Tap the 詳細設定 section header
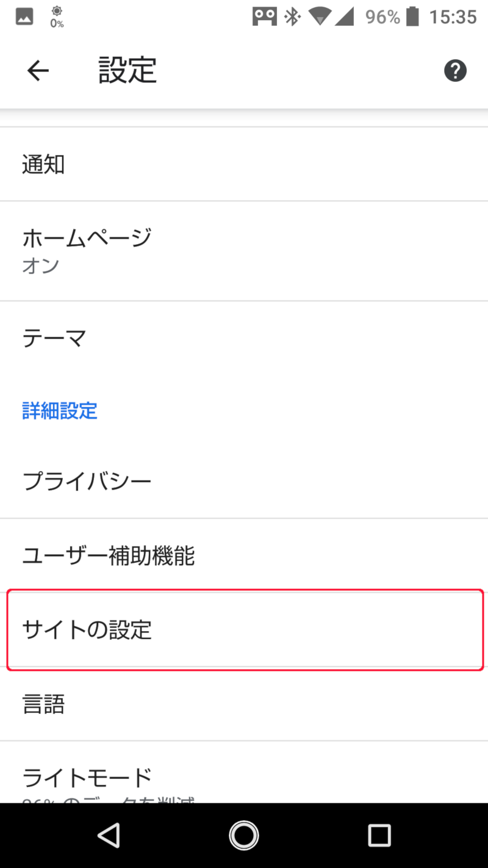This screenshot has height=868, width=488. 60,411
